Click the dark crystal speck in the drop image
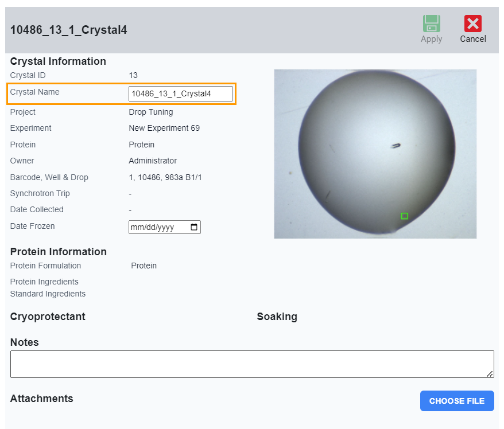Screen dimensions: 504x429 tap(396, 146)
